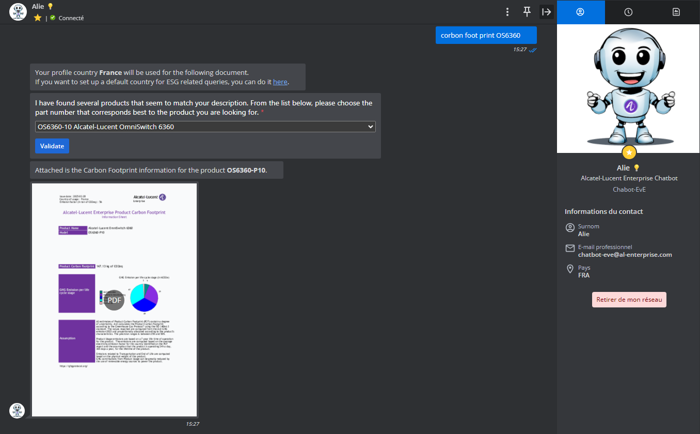Click the FRA country value

[x=583, y=275]
